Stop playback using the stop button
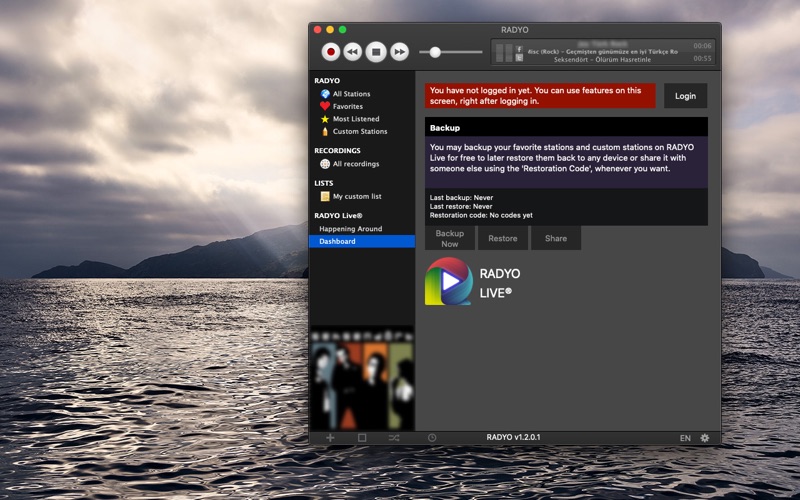The width and height of the screenshot is (800, 500). pos(376,52)
